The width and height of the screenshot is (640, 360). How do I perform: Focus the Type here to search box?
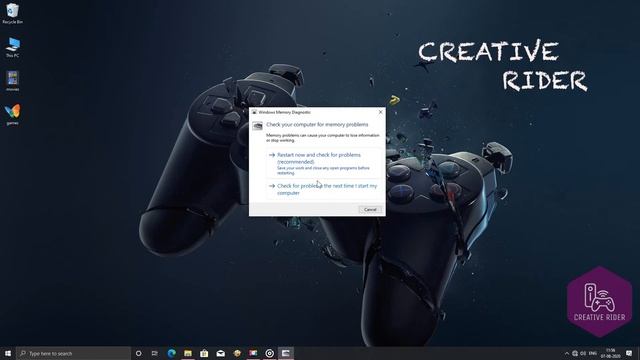[73, 353]
